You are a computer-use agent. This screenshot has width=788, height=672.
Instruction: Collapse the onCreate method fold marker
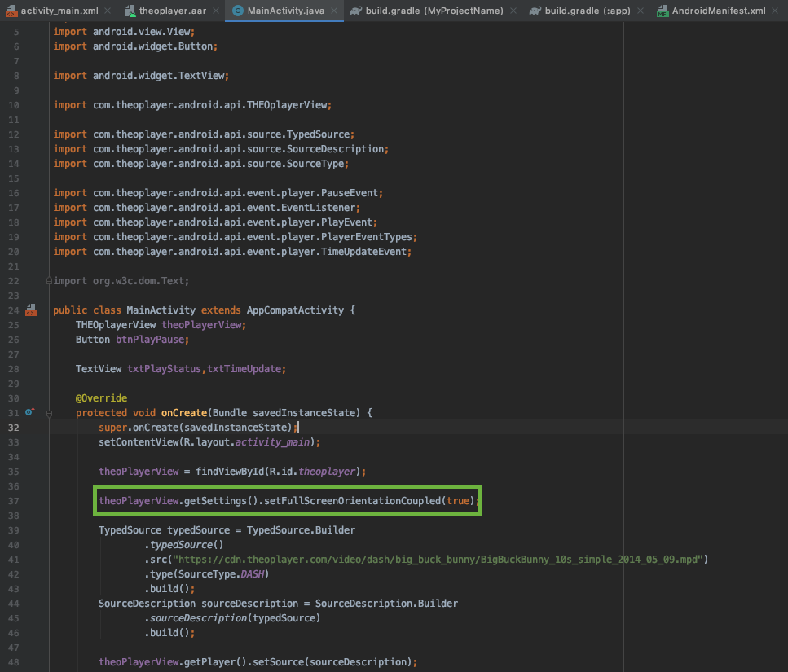click(x=50, y=413)
